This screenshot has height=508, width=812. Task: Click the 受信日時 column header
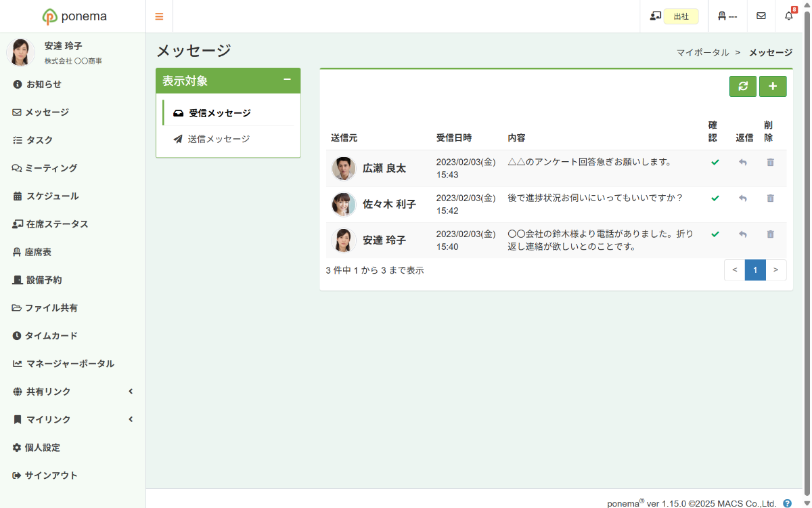454,137
